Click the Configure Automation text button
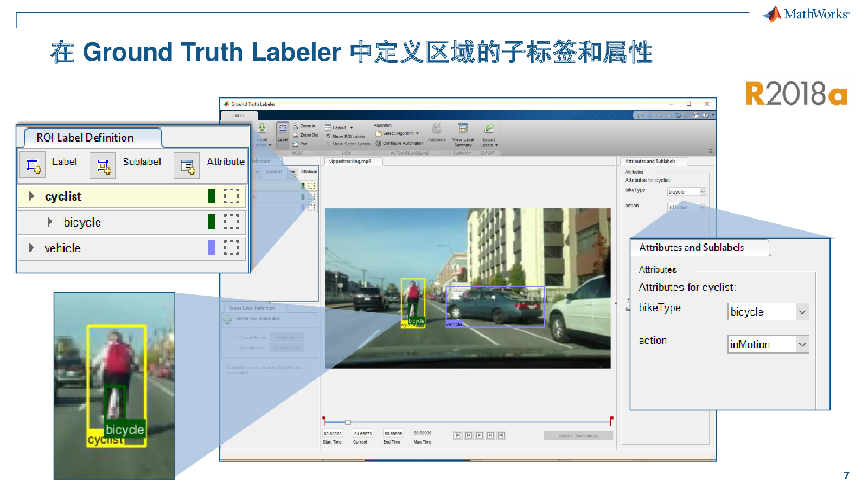868x488 pixels. (x=403, y=143)
